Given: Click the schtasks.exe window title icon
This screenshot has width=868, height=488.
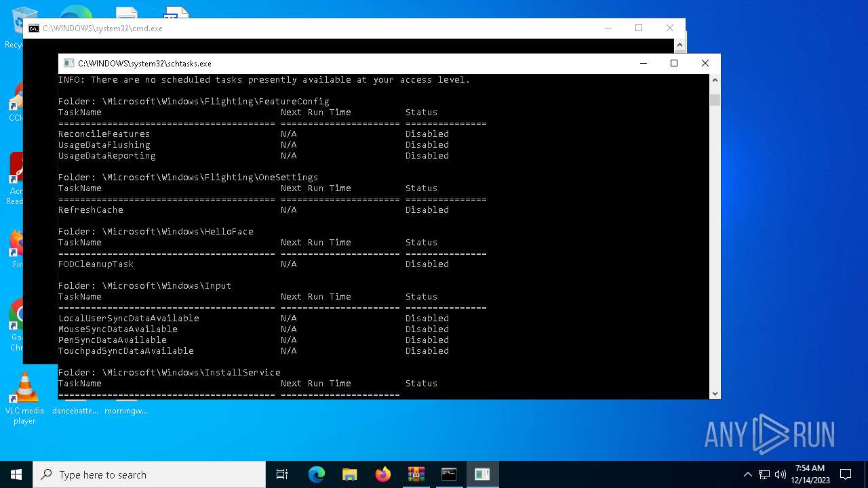Looking at the screenshot, I should [68, 63].
